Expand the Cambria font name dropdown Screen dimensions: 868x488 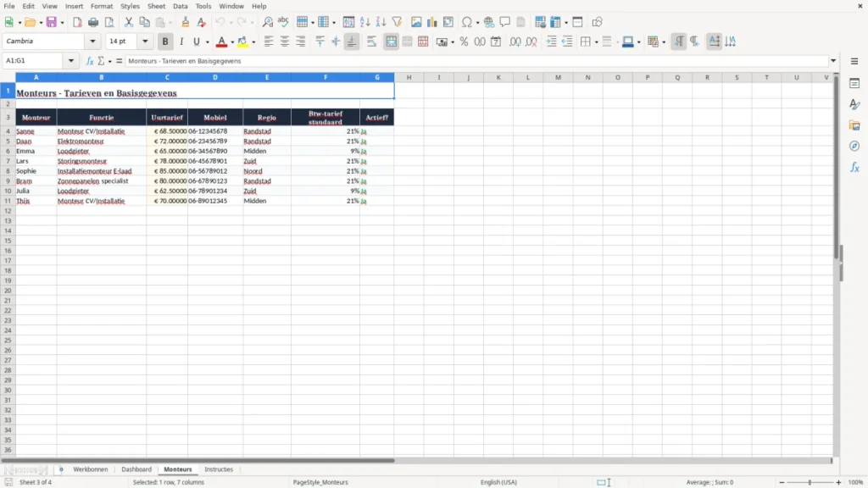[x=92, y=41]
